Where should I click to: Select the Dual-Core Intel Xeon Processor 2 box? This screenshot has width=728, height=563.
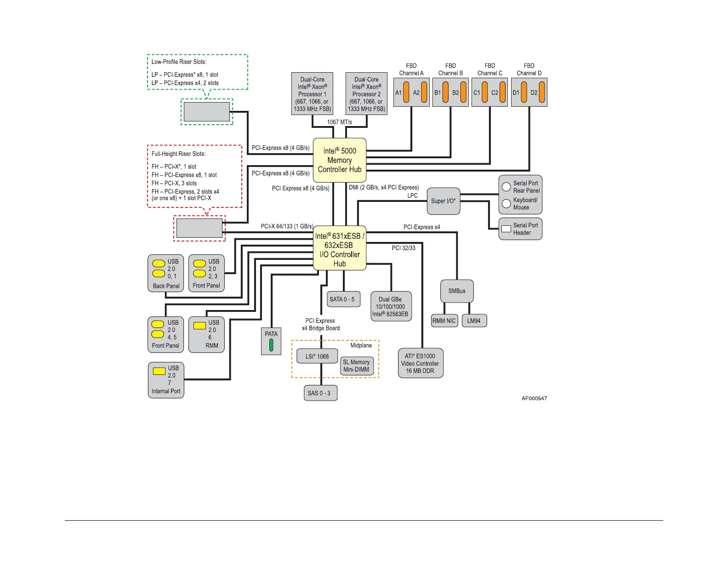(x=366, y=93)
